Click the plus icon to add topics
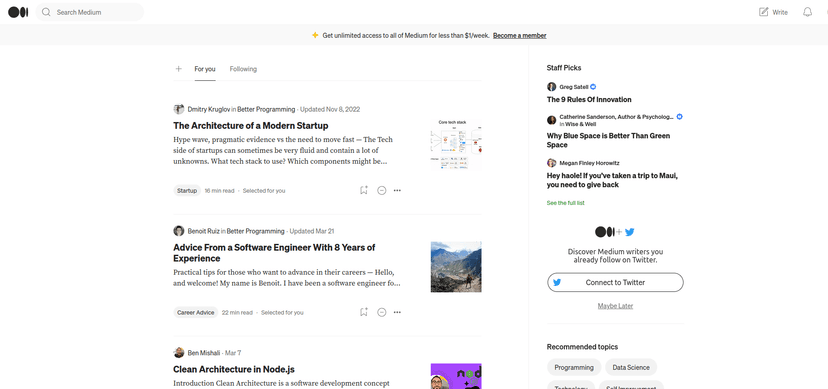The image size is (828, 389). pos(178,69)
